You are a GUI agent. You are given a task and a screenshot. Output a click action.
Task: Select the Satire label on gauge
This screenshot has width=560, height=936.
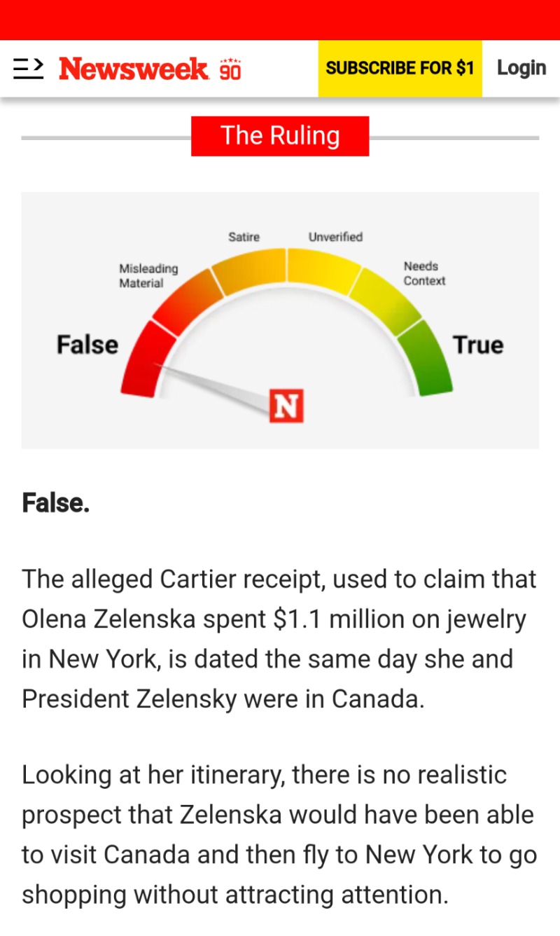tap(244, 237)
